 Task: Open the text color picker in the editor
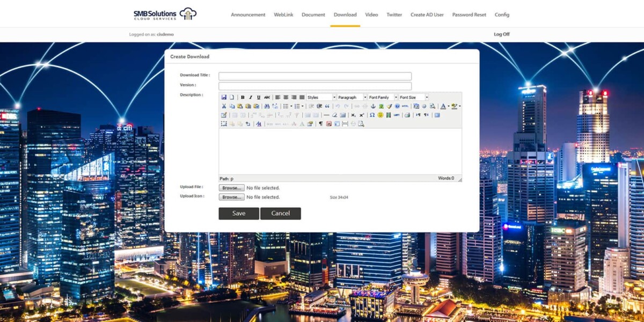(x=442, y=106)
